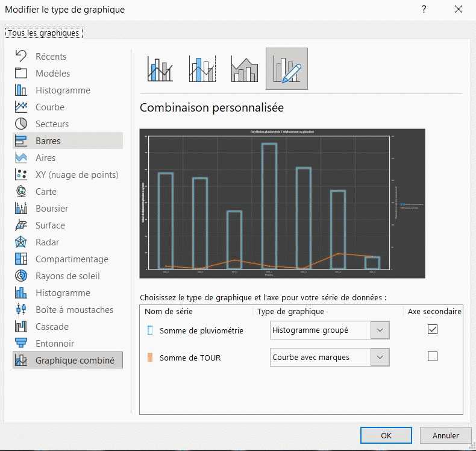Viewport: 476px width, 451px height.
Task: Click the help question mark icon
Action: [x=424, y=9]
